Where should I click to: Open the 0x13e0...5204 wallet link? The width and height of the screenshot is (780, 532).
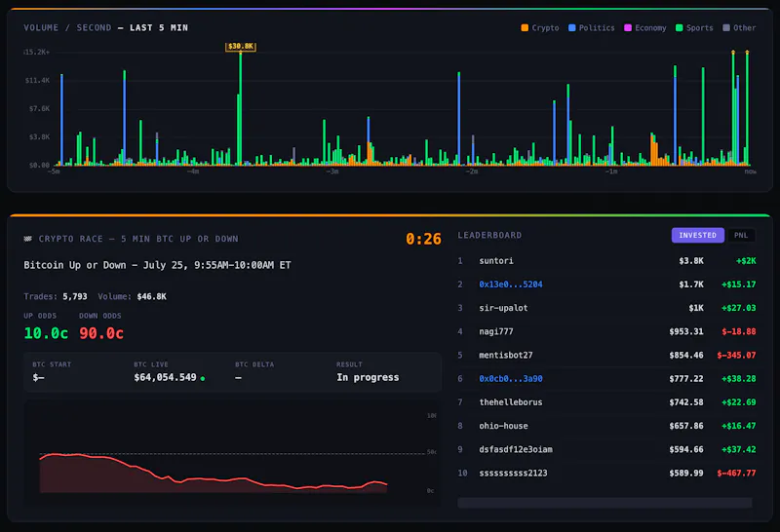point(510,285)
